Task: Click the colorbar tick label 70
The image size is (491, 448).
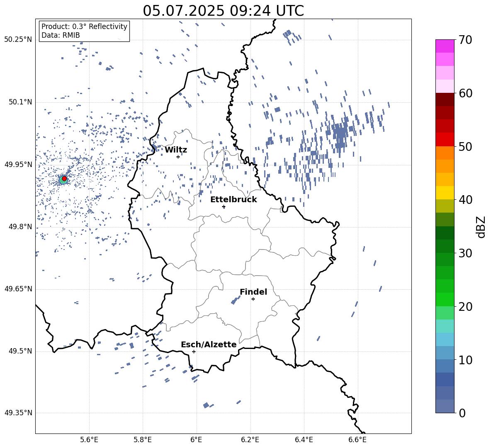Action: point(465,40)
